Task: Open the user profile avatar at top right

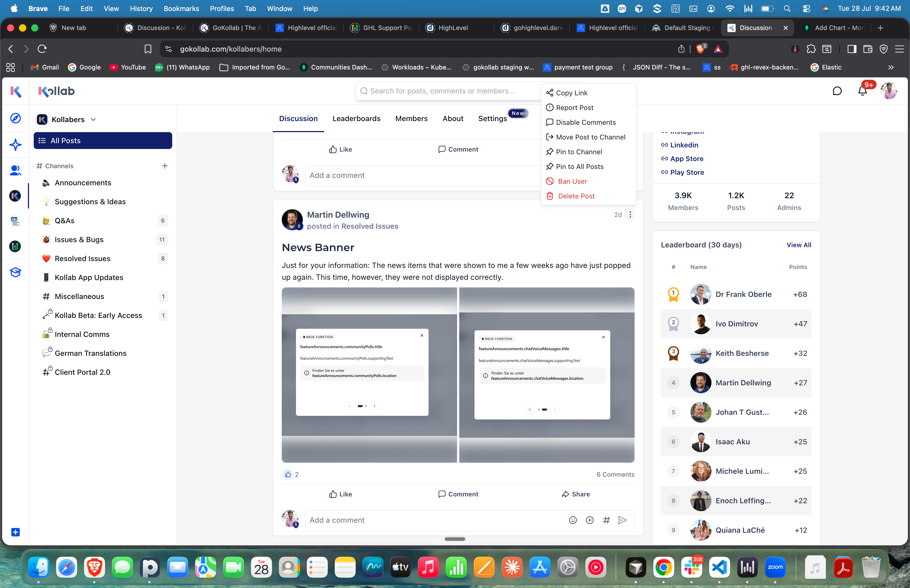Action: [889, 91]
